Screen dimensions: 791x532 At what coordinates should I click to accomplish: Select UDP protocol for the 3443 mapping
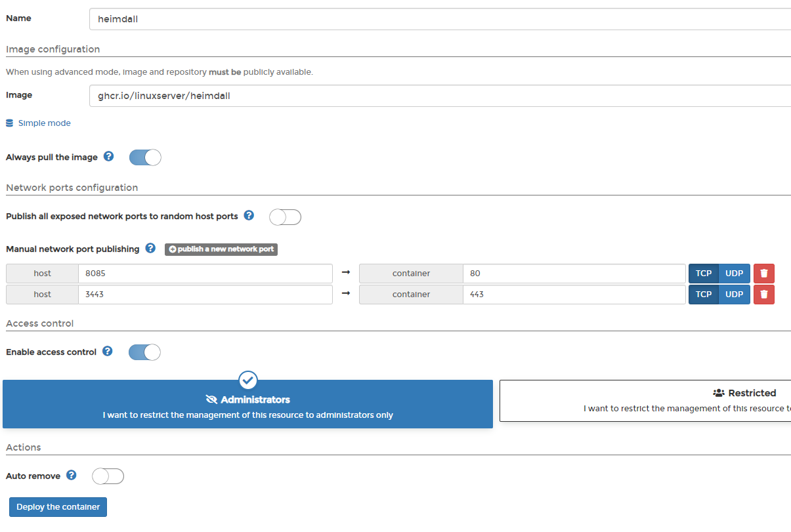coord(735,294)
